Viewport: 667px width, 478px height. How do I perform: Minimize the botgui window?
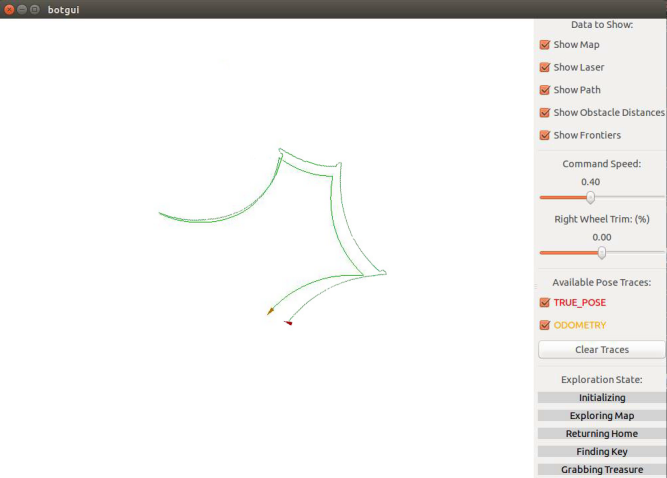coord(22,9)
